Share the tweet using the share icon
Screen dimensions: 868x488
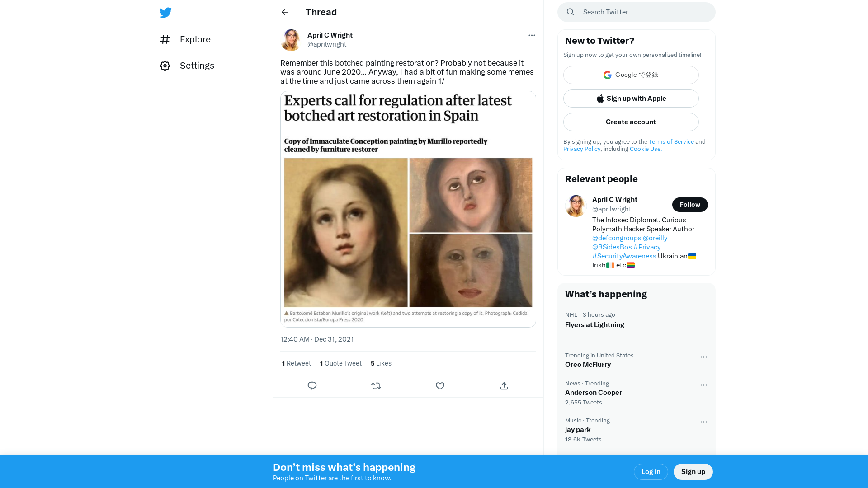(504, 386)
